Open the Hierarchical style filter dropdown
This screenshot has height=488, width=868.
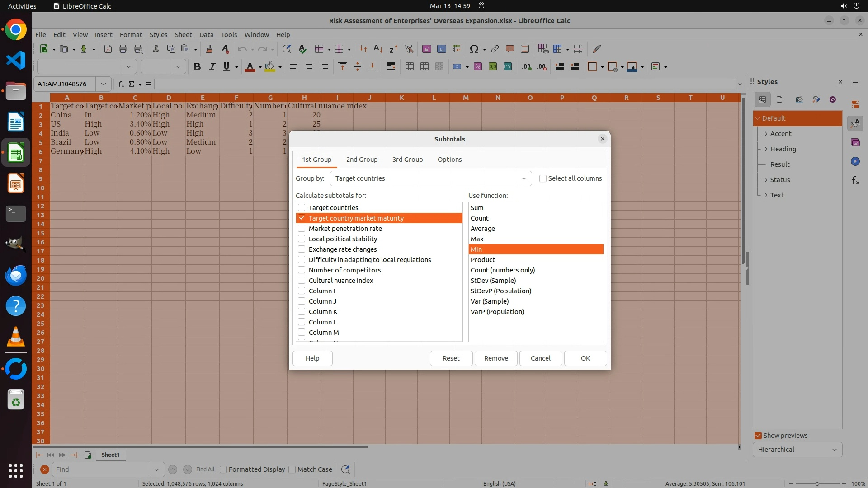tap(797, 450)
